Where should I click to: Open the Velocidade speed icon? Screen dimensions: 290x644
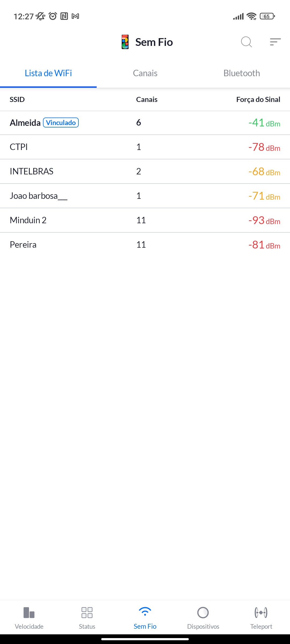[x=29, y=613]
